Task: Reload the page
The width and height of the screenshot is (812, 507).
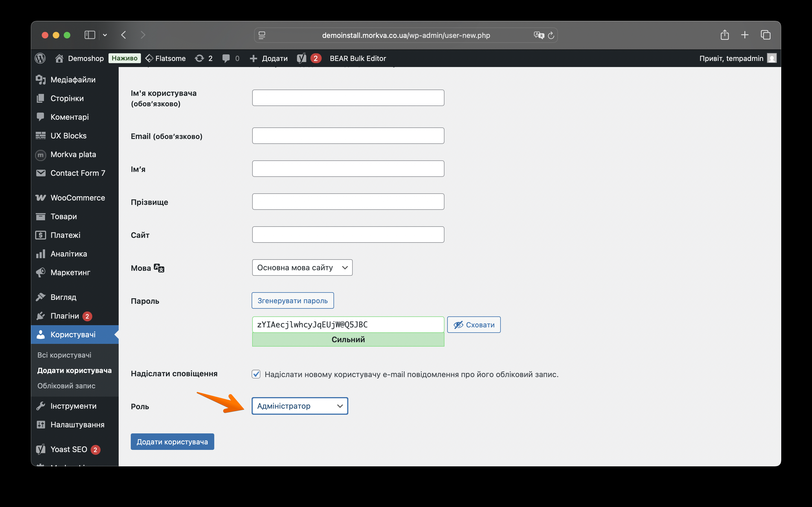Action: (551, 35)
